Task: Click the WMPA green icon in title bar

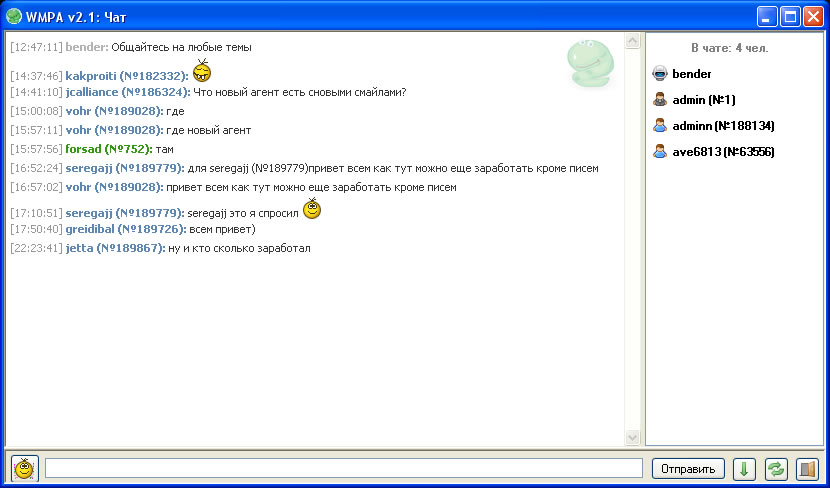Action: [13, 16]
